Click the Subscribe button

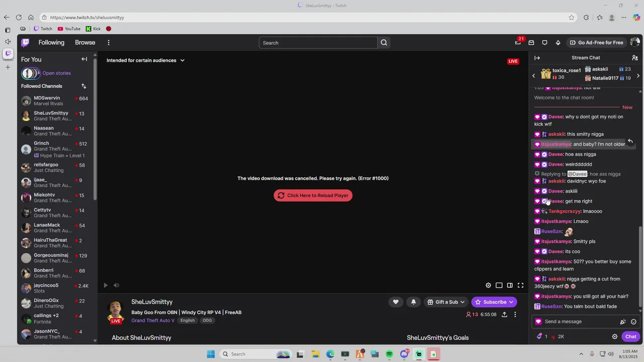(491, 302)
